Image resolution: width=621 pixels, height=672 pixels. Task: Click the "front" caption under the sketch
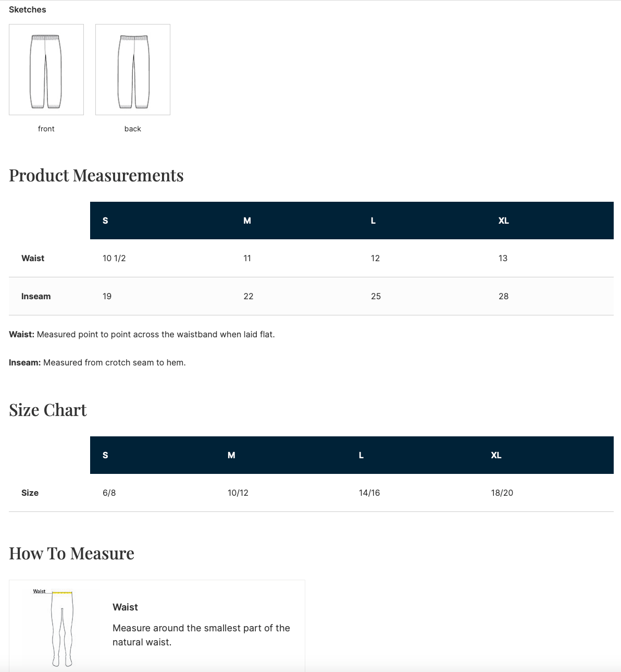[x=46, y=129]
